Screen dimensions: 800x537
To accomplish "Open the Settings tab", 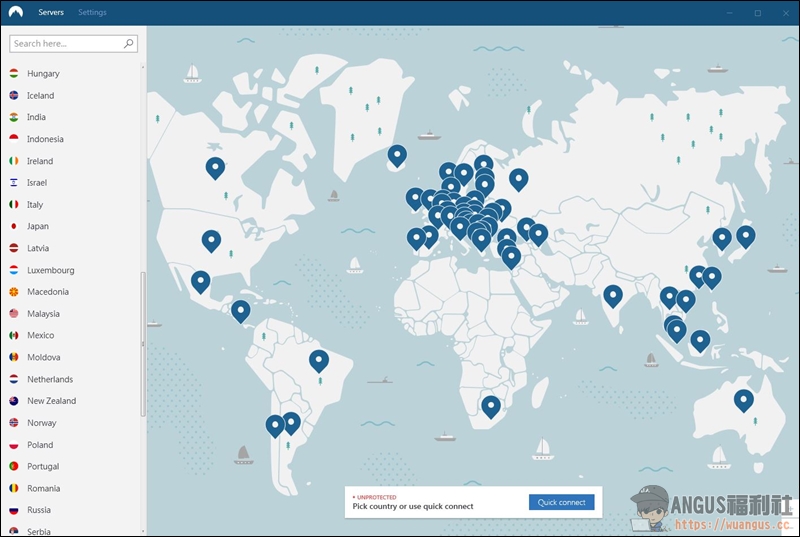I will pyautogui.click(x=92, y=12).
